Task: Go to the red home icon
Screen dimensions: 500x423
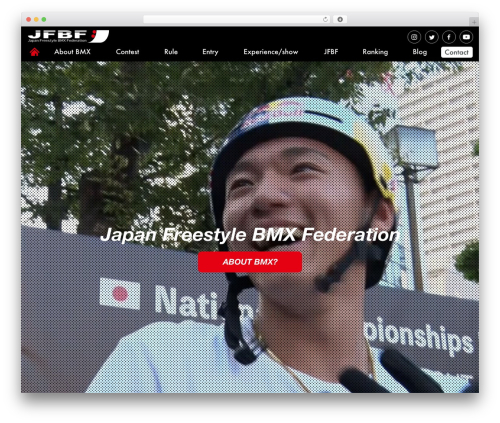Action: pos(35,52)
